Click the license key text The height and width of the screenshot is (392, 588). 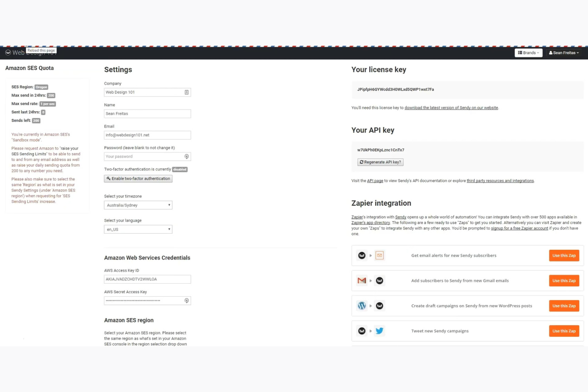pyautogui.click(x=395, y=89)
